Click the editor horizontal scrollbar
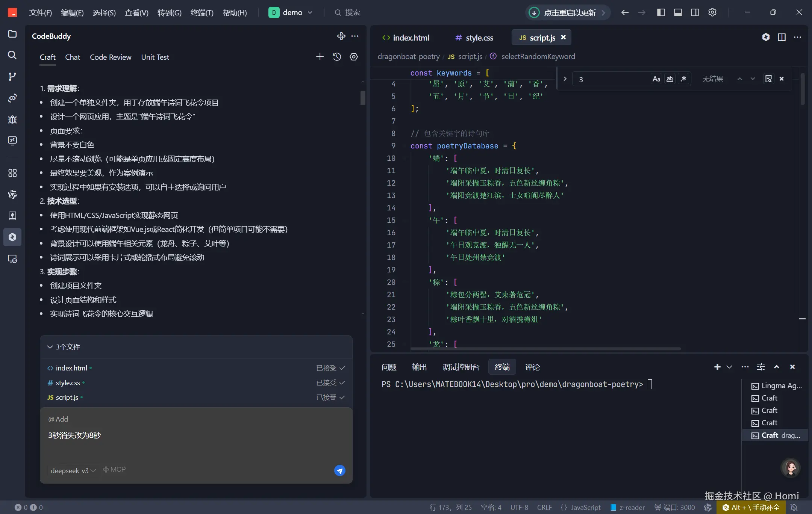 pos(545,349)
